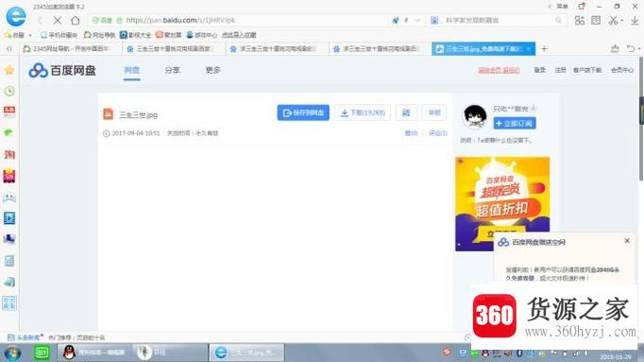Click the browser home button
This screenshot has height=362, width=644.
point(76,20)
